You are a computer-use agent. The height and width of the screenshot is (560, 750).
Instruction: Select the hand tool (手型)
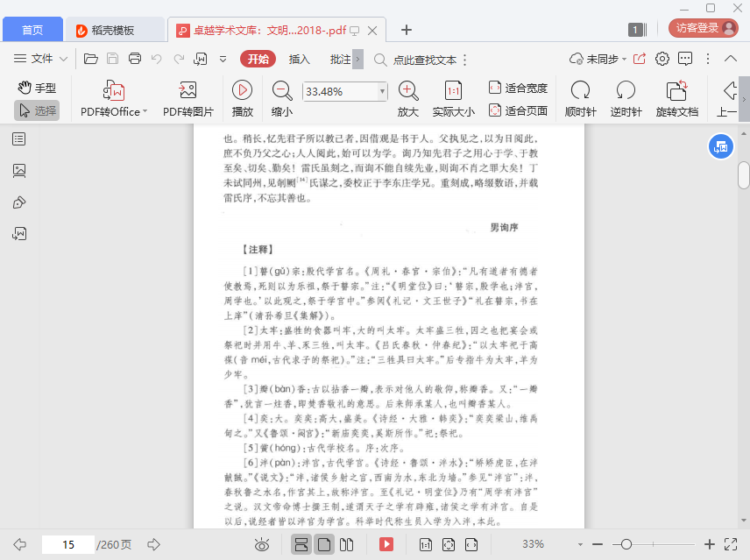click(38, 88)
